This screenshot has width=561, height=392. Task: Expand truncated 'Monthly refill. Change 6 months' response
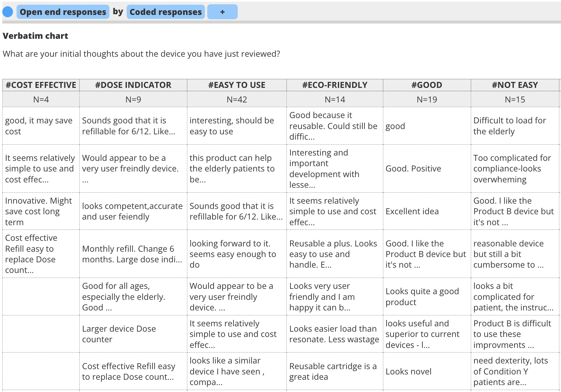pos(132,254)
